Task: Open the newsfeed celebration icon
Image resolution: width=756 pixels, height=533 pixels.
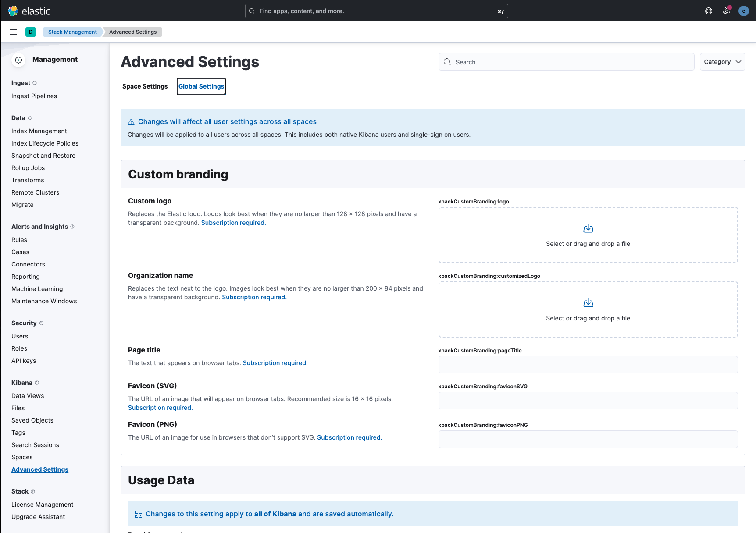Action: (726, 11)
